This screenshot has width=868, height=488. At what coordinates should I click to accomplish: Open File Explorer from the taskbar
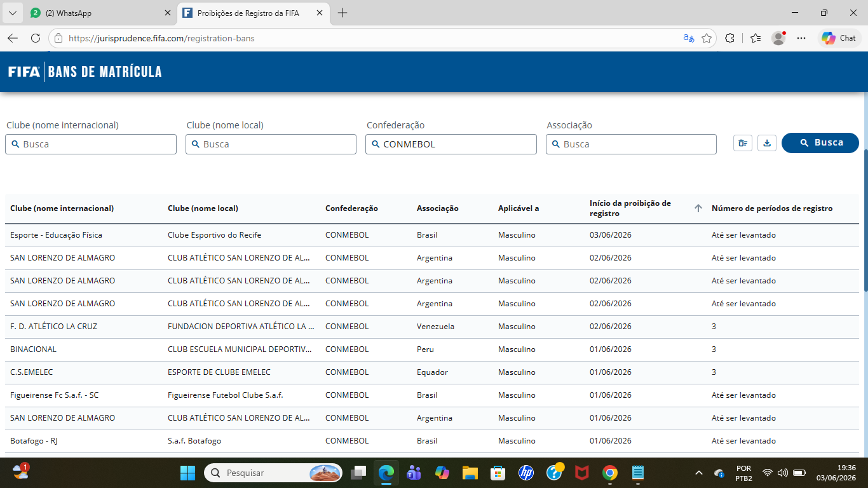[470, 473]
